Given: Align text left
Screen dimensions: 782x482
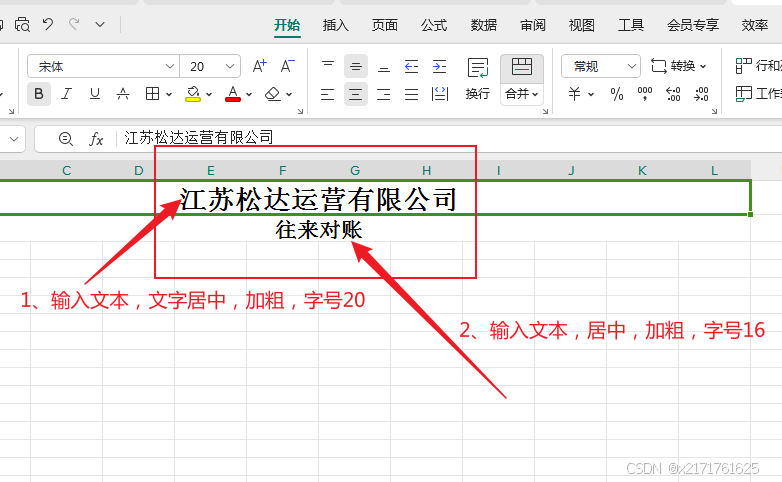Looking at the screenshot, I should point(328,94).
